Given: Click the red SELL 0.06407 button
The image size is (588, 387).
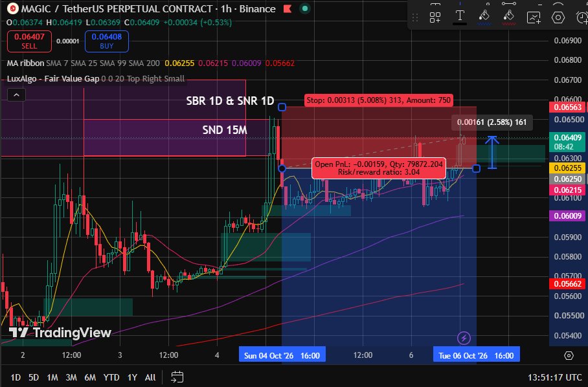Looking at the screenshot, I should click(29, 41).
